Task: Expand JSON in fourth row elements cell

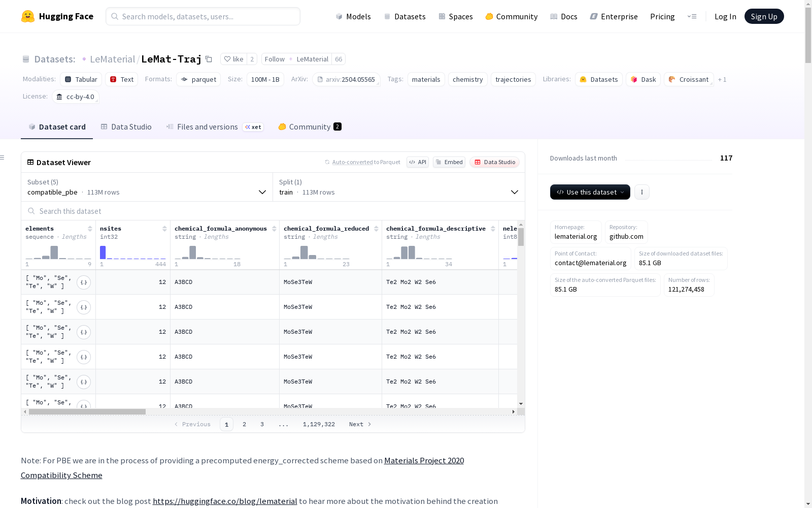Action: (x=84, y=357)
